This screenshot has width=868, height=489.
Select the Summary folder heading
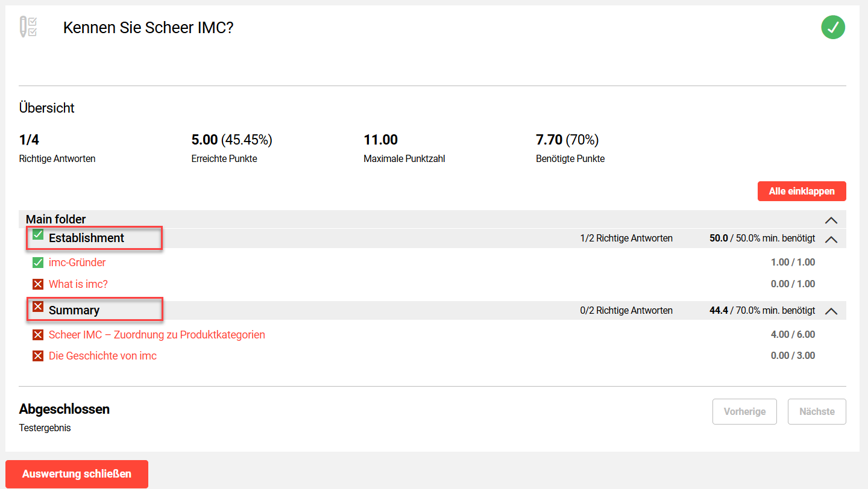pos(74,310)
